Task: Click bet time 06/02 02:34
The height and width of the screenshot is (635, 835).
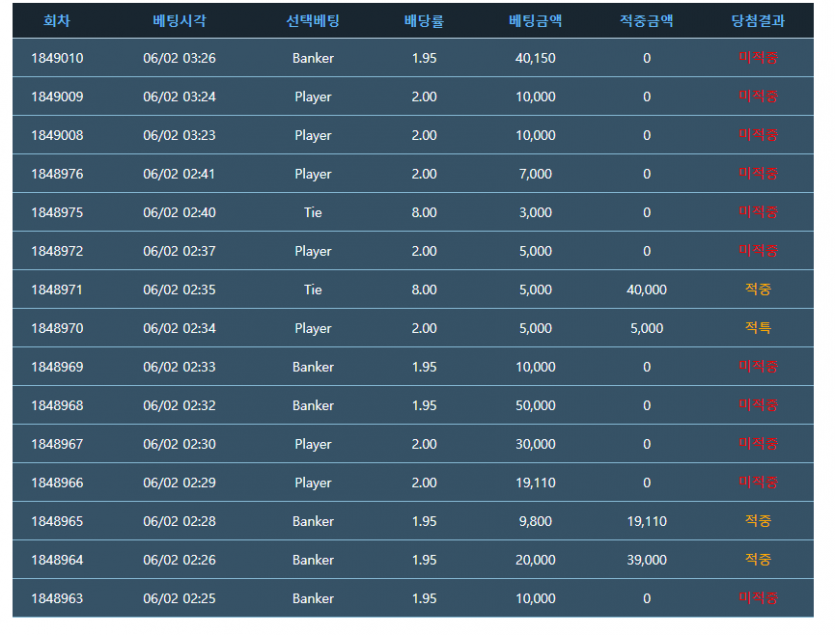Action: (x=179, y=328)
